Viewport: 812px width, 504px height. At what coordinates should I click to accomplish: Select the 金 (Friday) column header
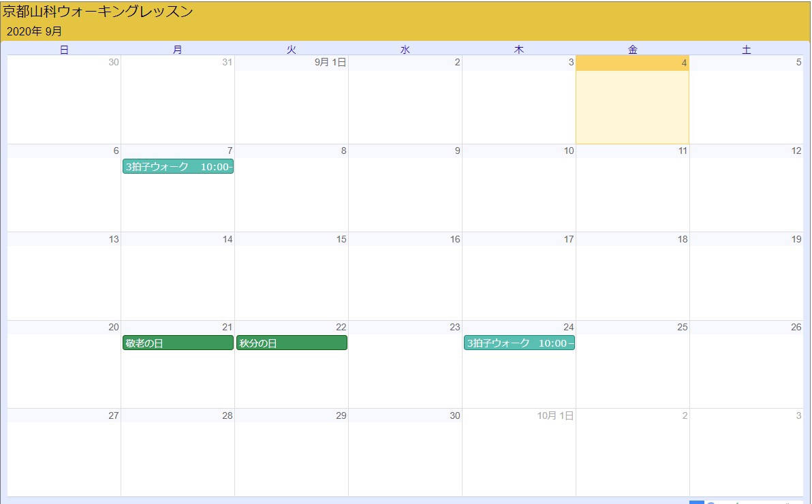[x=632, y=49]
